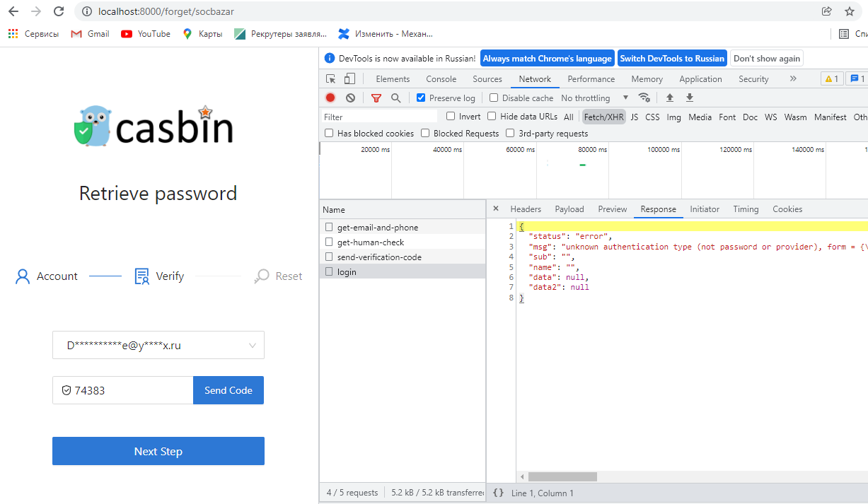
Task: Select the login request in the list
Action: tap(345, 271)
